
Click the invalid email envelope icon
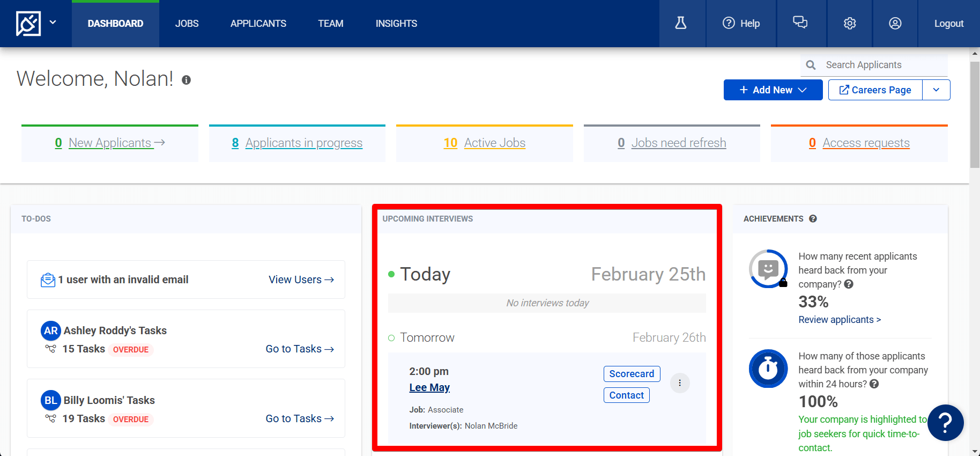(48, 280)
